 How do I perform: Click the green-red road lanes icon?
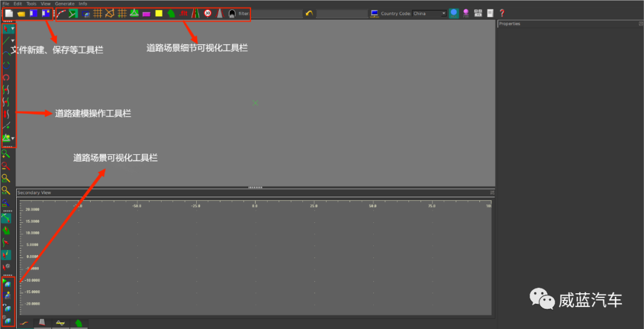196,14
